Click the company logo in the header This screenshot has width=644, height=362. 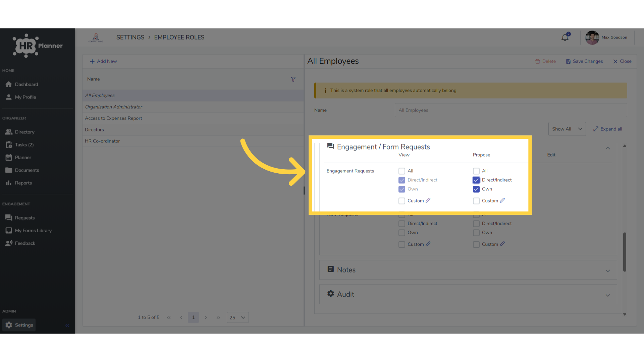point(96,38)
